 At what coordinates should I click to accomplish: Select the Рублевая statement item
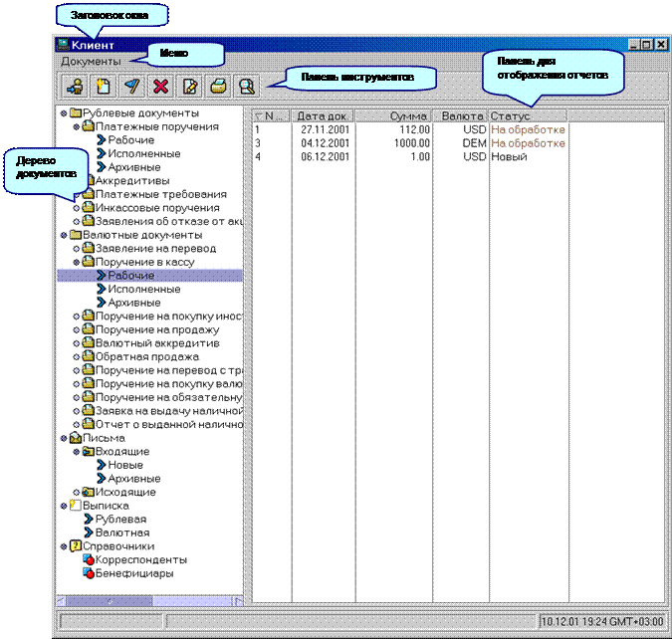point(120,519)
